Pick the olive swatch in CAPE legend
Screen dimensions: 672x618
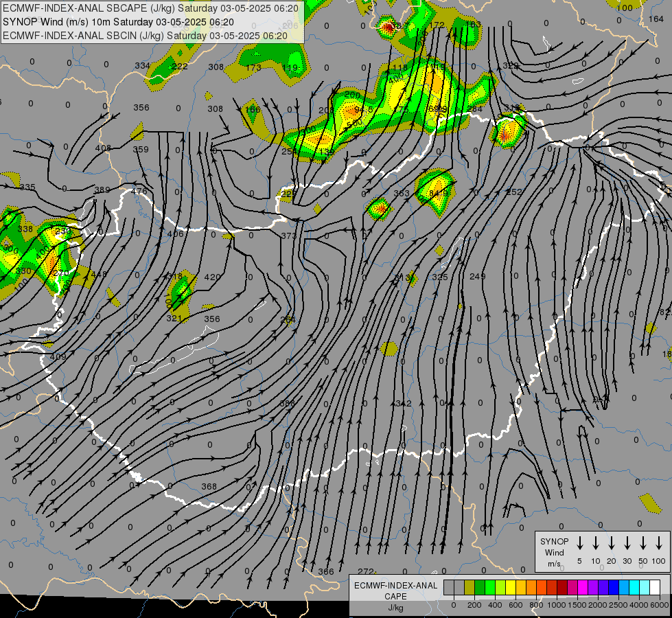pyautogui.click(x=470, y=587)
